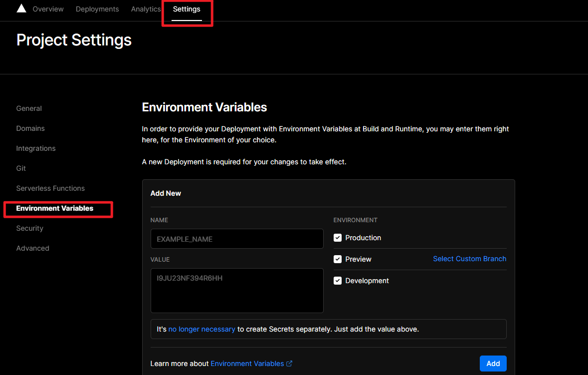
Task: Uncheck the Production environment checkbox
Action: [338, 238]
